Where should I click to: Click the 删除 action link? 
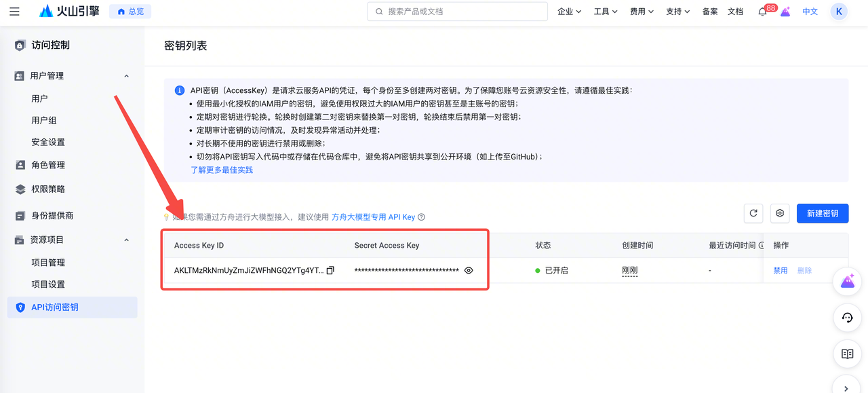pyautogui.click(x=804, y=270)
